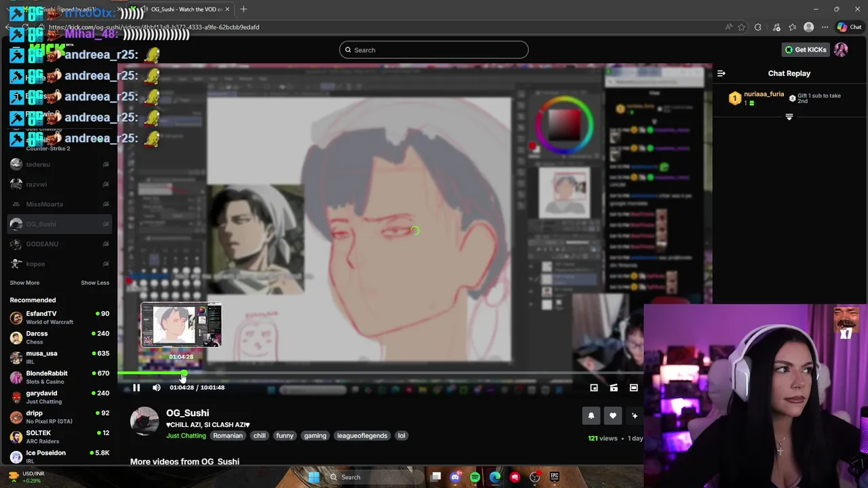Screen dimensions: 868x488
Task: Open Darcss recommended channel
Action: (60, 337)
